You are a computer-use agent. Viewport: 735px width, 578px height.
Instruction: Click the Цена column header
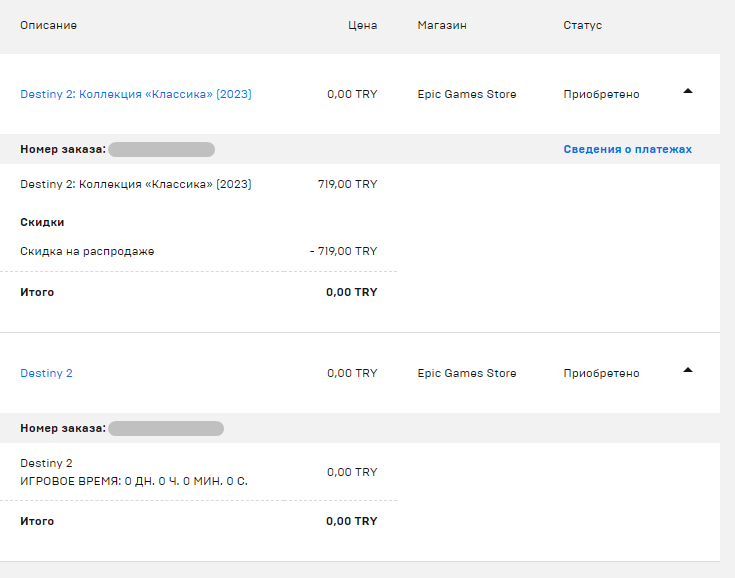pos(362,25)
